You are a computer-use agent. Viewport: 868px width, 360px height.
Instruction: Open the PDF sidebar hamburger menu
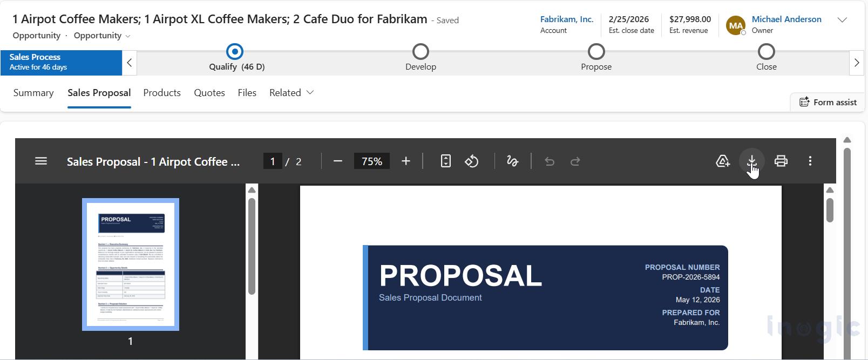click(x=41, y=161)
